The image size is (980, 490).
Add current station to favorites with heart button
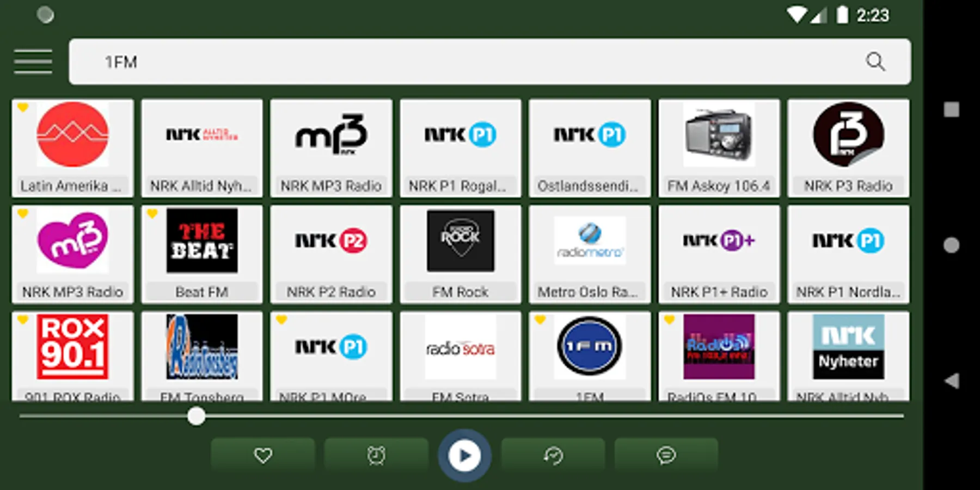coord(263,455)
